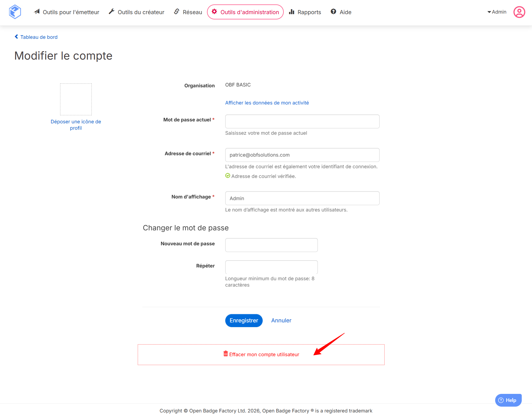Viewport: 532px width, 418px height.
Task: Click the question mark Aide icon
Action: pos(333,12)
